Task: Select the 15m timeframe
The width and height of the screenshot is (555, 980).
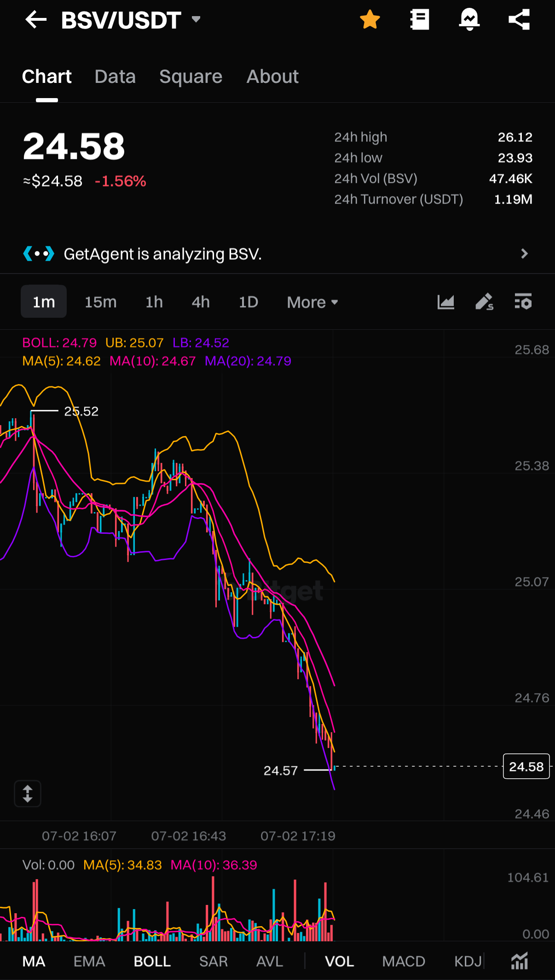Action: (100, 302)
